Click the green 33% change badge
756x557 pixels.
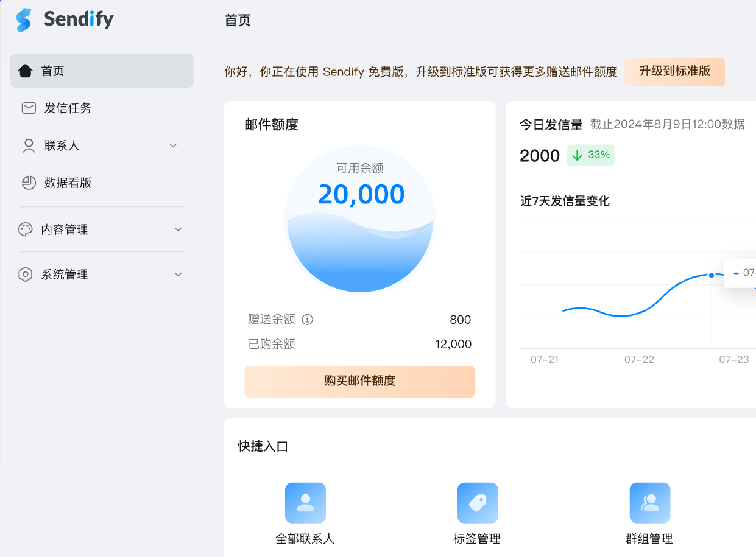[x=590, y=155]
